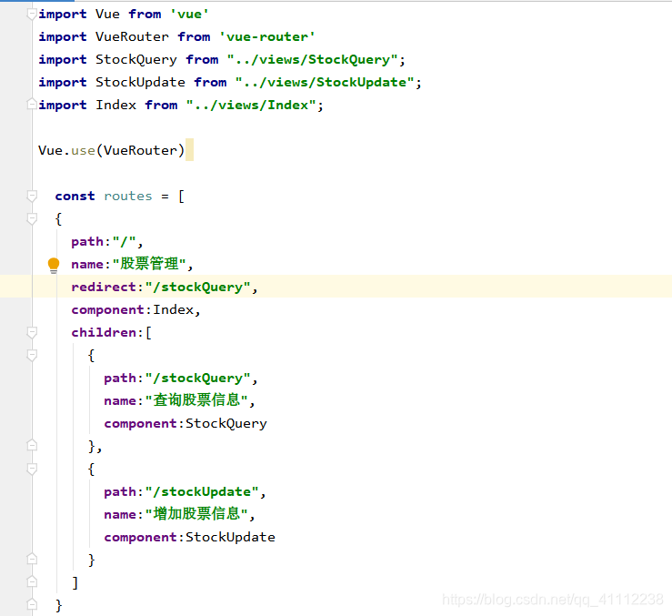Click the path:"/stockQuery" child route line
Viewport: 672px width, 616px height.
point(180,378)
